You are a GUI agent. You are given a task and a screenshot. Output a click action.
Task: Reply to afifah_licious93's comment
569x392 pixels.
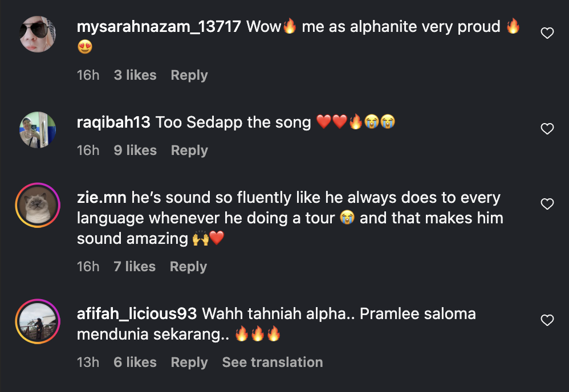[189, 362]
